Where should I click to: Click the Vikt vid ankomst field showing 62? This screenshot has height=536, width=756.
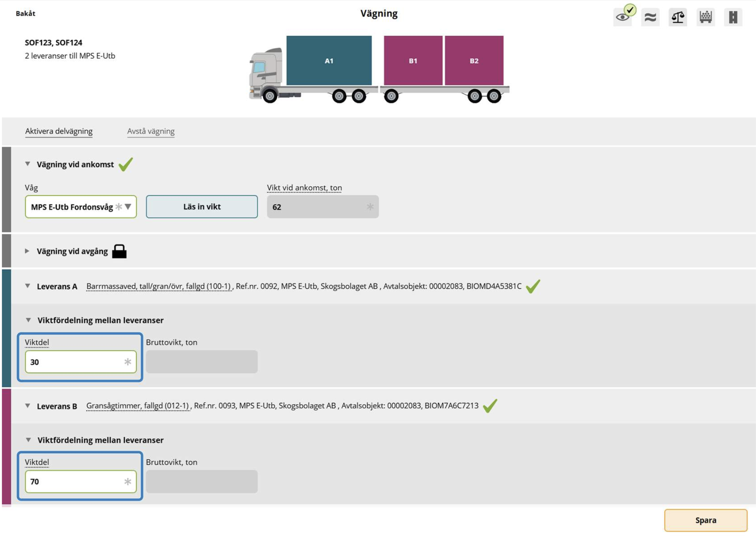(x=323, y=207)
